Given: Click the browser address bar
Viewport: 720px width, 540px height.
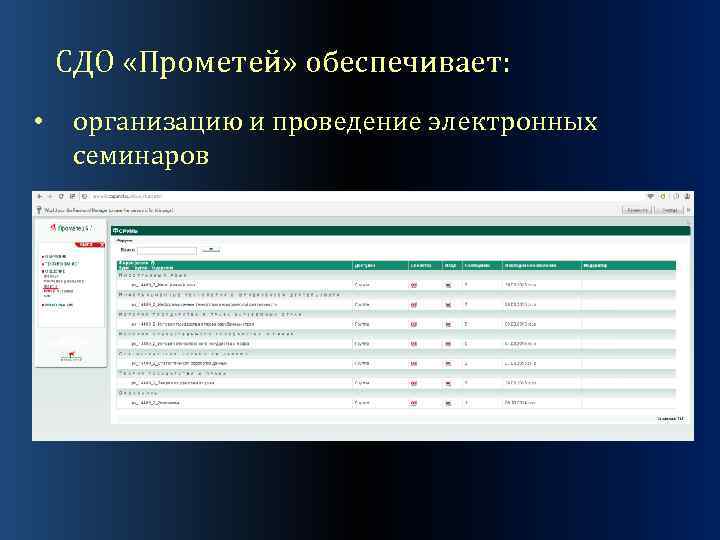Looking at the screenshot, I should [363, 196].
